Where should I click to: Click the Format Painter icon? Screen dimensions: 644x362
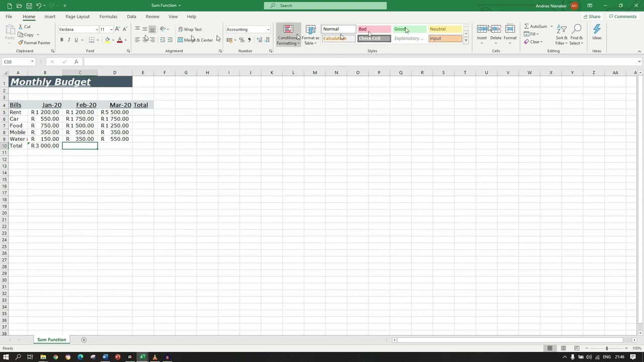[x=21, y=43]
